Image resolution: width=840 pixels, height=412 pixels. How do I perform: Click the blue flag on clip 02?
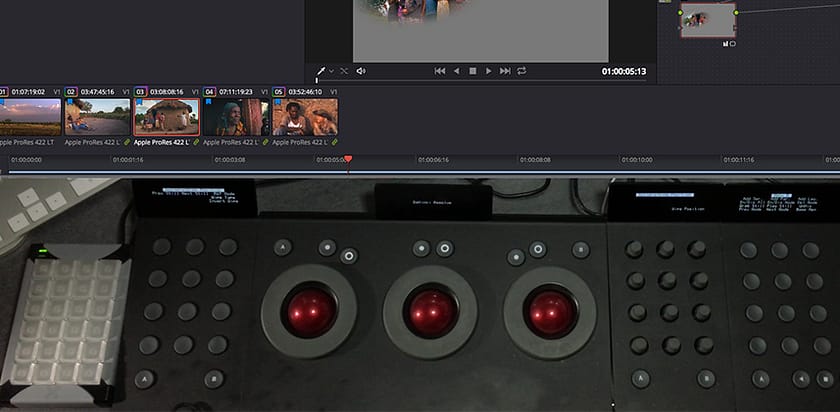click(69, 102)
